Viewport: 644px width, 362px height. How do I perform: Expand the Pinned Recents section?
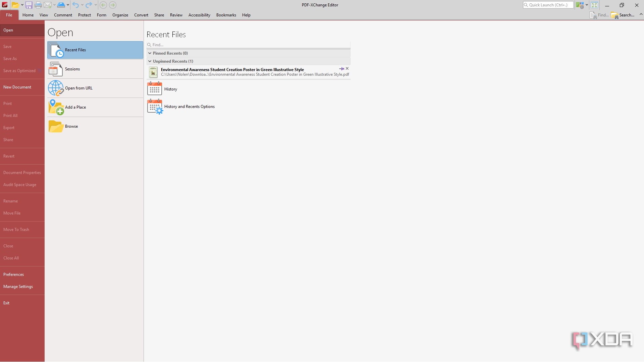coord(150,53)
